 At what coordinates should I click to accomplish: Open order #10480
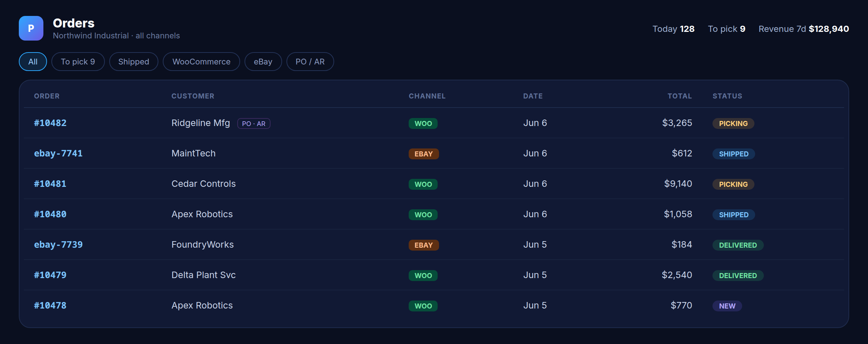point(50,214)
